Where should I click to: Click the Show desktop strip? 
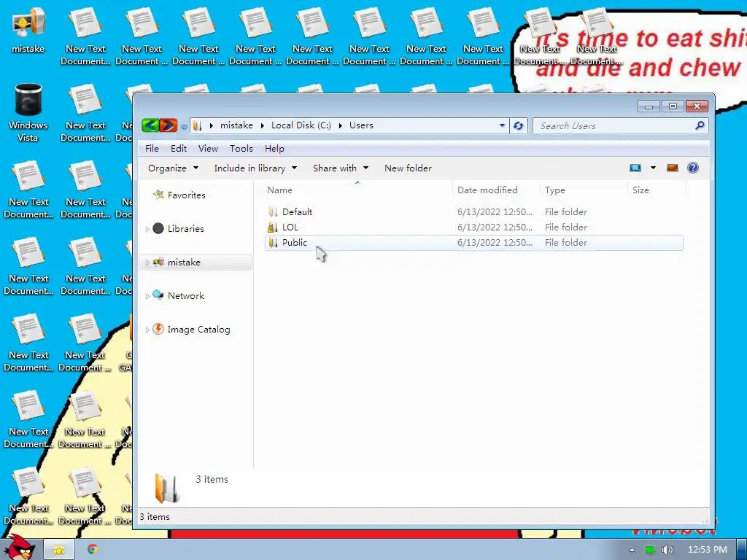pos(742,550)
